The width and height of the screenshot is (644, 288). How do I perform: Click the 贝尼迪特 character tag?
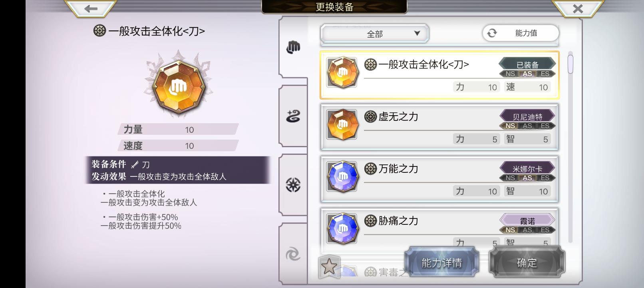[527, 117]
